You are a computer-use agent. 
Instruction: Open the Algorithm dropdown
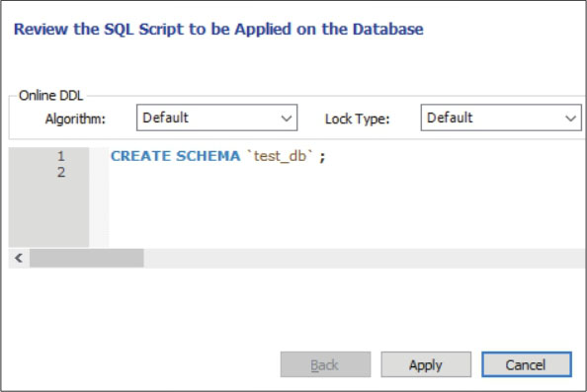(x=216, y=118)
